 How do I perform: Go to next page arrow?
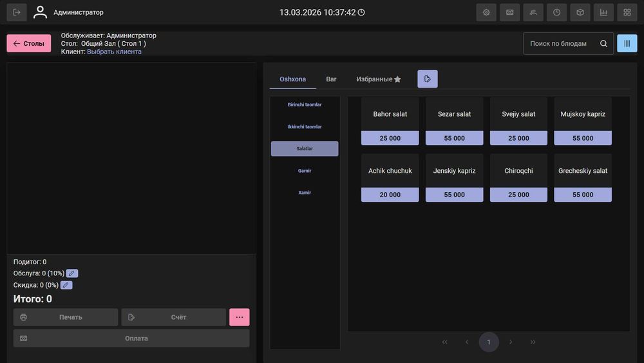(x=511, y=342)
